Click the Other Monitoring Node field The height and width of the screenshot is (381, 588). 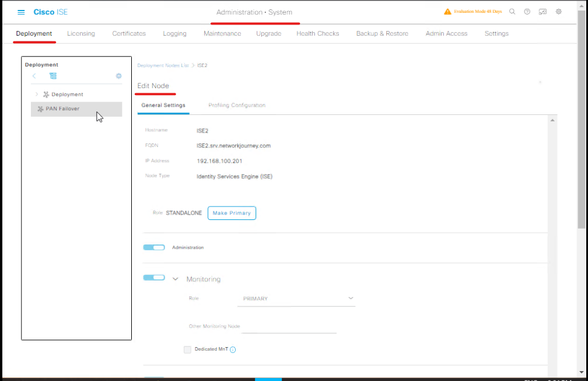[x=289, y=326]
